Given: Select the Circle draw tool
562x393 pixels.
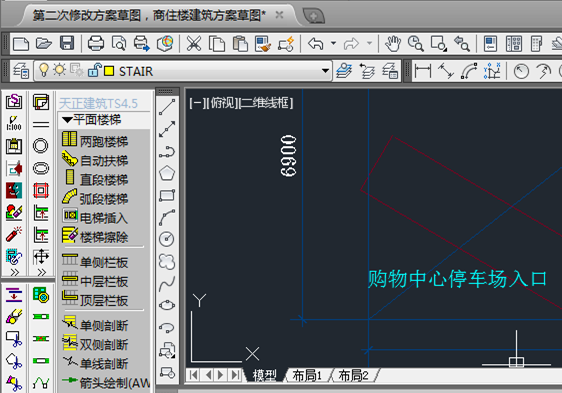Looking at the screenshot, I should pyautogui.click(x=167, y=239).
